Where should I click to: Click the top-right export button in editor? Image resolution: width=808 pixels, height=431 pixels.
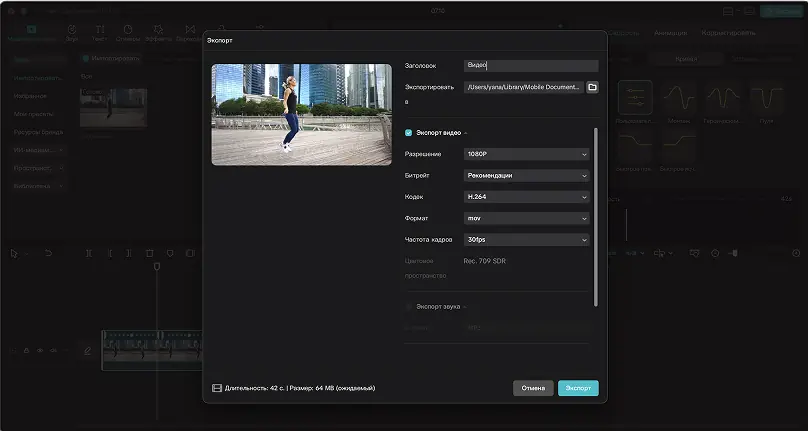pyautogui.click(x=781, y=11)
